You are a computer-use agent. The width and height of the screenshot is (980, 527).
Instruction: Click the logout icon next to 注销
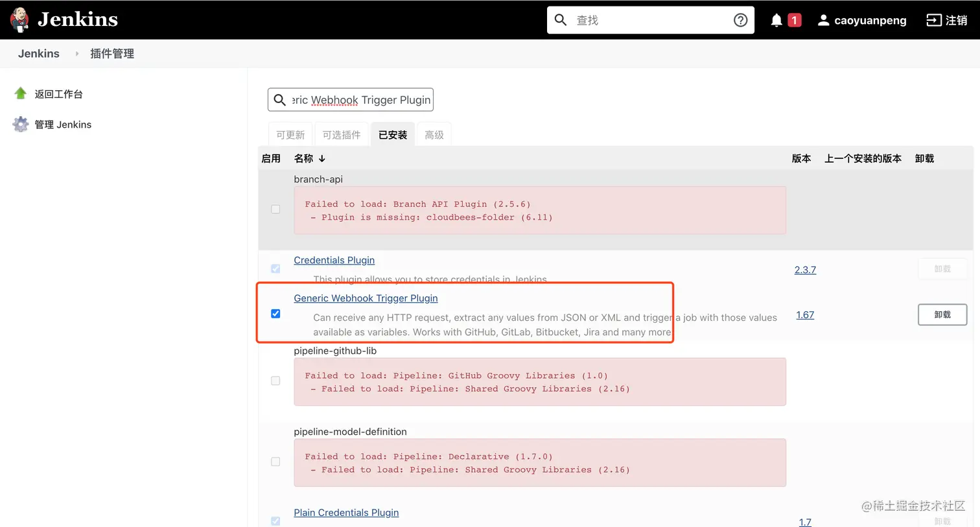point(933,20)
